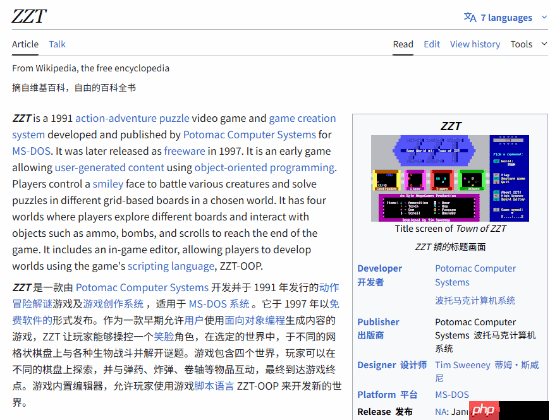Click the Platform 平台 infobox label
This screenshot has height=420, width=550.
[387, 395]
